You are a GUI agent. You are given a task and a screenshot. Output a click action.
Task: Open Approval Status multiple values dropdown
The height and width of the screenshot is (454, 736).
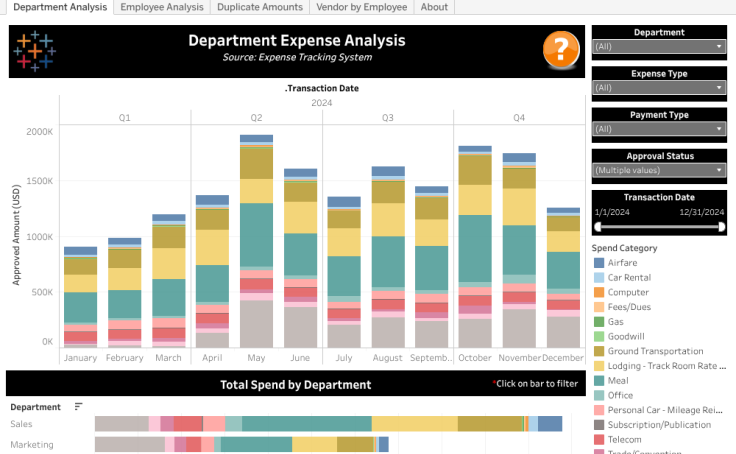pos(658,170)
